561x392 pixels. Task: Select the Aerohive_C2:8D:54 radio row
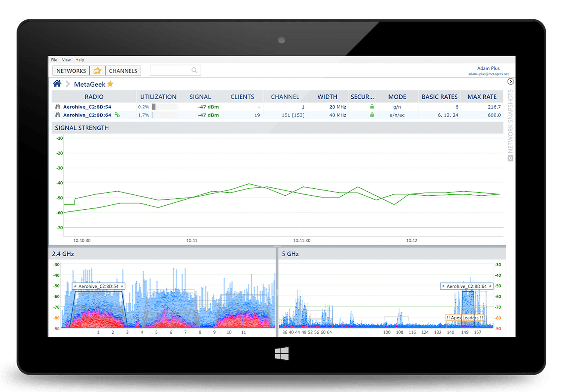click(277, 107)
